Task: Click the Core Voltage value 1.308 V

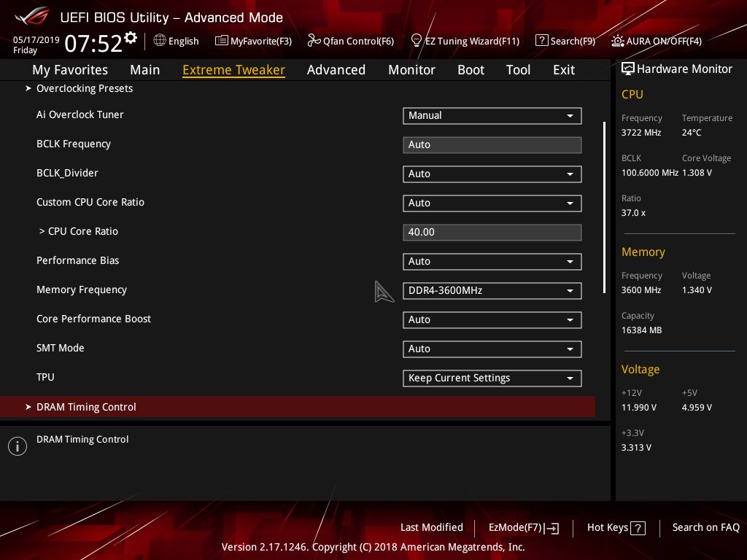Action: point(697,172)
